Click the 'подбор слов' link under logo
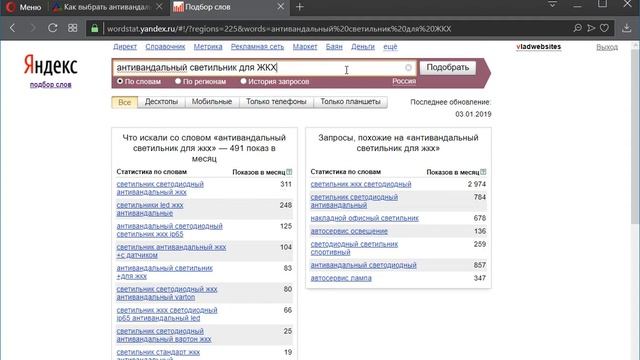Viewport: 640px width, 360px height. pyautogui.click(x=51, y=84)
